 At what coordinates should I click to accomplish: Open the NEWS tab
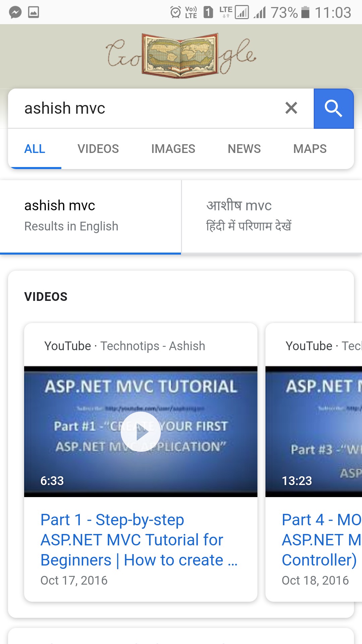(x=244, y=149)
